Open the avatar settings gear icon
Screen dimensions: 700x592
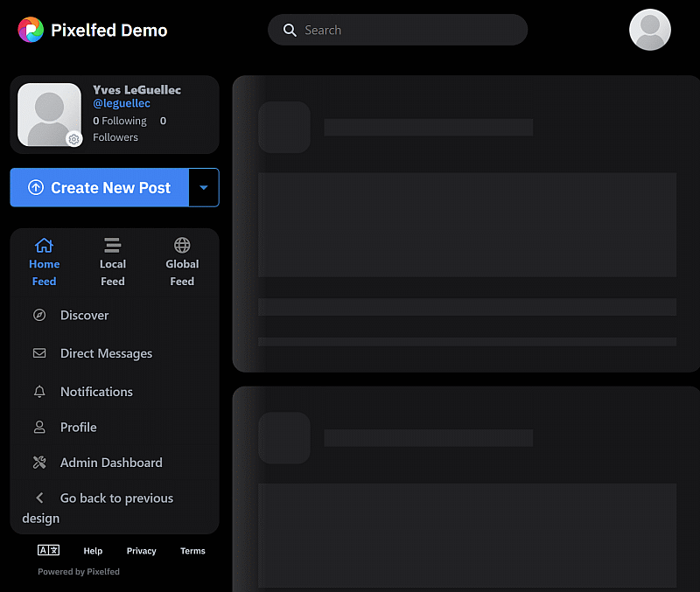74,139
